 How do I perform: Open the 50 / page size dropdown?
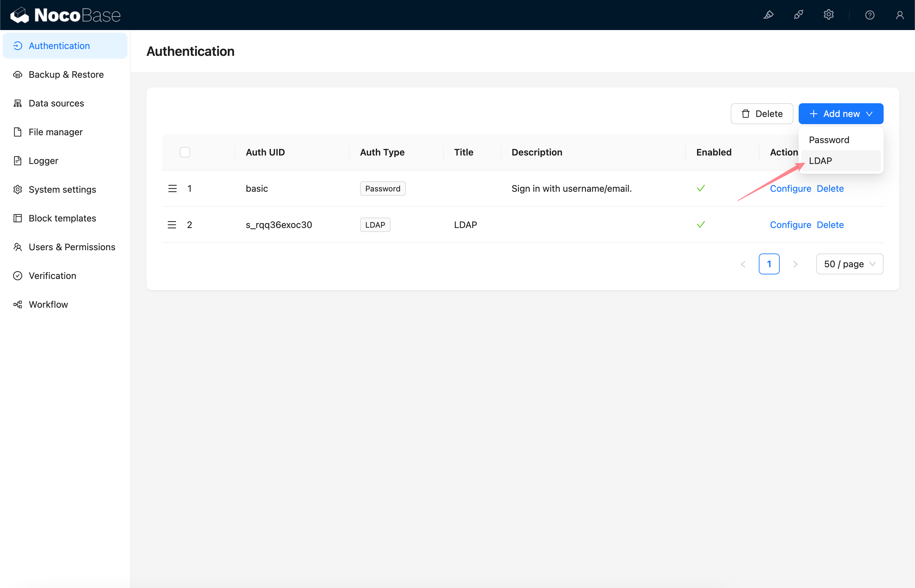tap(850, 264)
